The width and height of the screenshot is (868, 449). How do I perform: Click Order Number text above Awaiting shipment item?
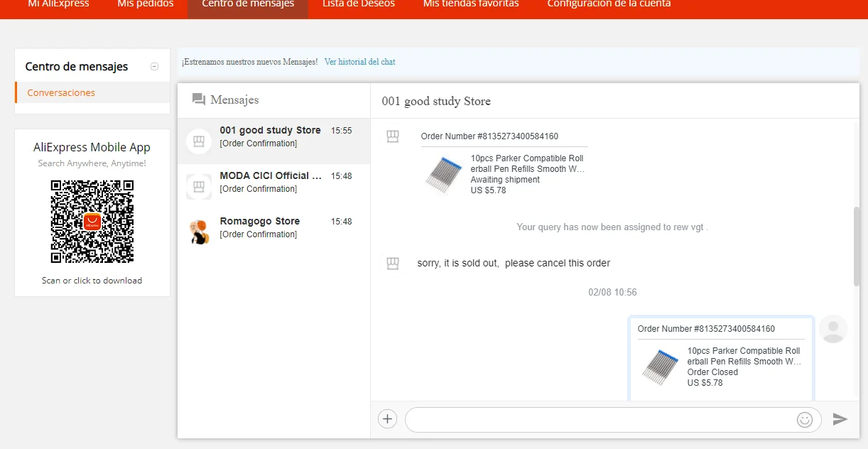(489, 136)
